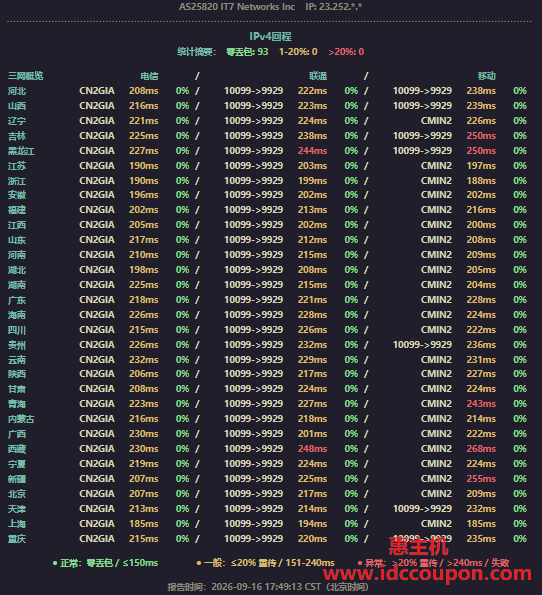This screenshot has height=595, width=542.
Task: Click the CN2GIA route label in 河北 row
Action: pyautogui.click(x=97, y=91)
